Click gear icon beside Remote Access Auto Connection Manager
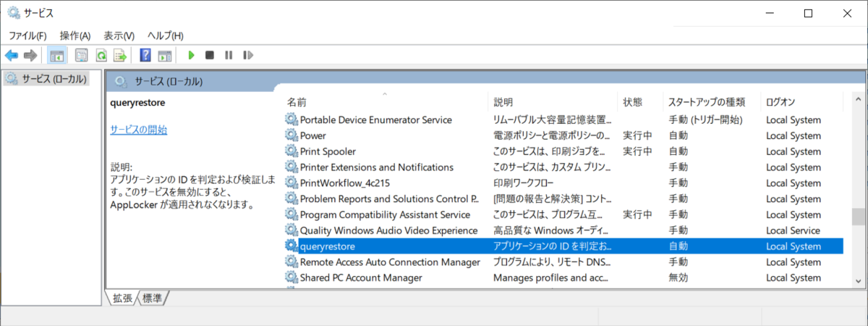The width and height of the screenshot is (868, 326). click(292, 262)
